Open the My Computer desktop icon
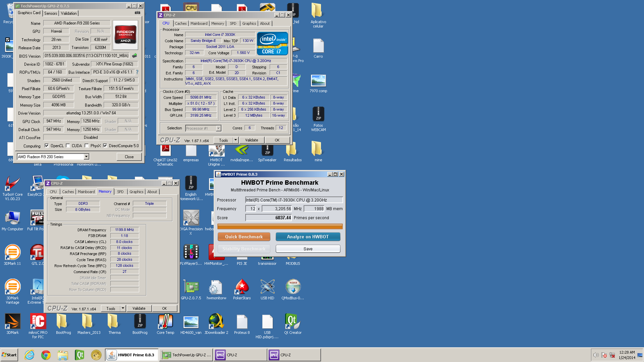 [x=12, y=221]
